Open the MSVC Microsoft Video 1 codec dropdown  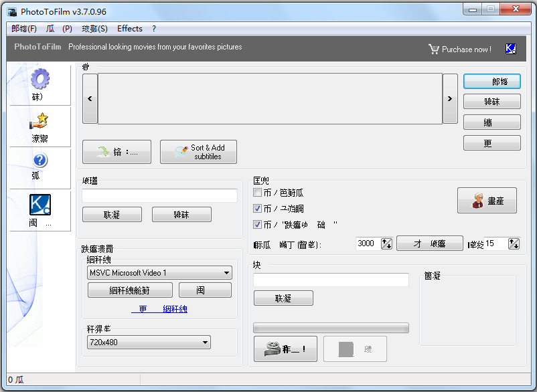(159, 273)
